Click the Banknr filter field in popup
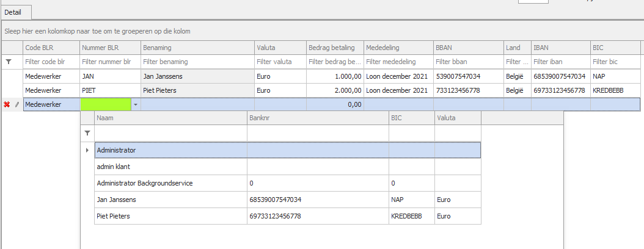 point(318,133)
